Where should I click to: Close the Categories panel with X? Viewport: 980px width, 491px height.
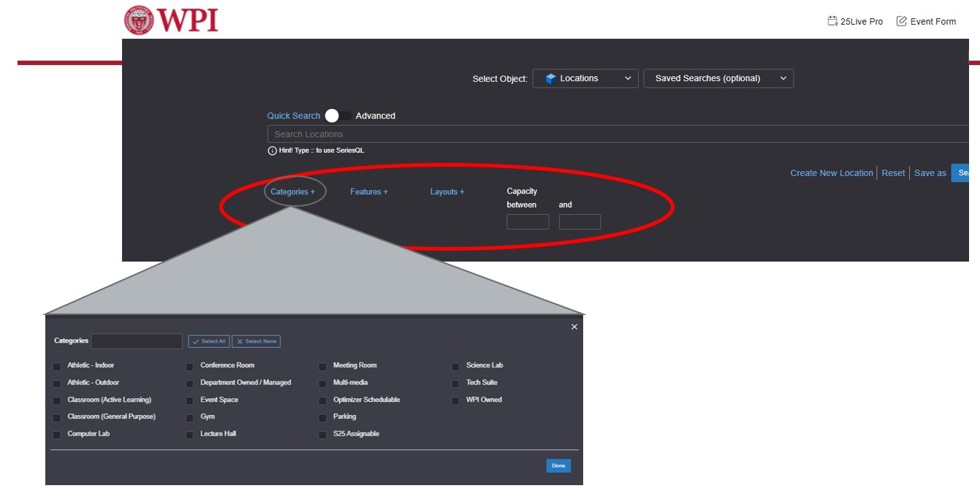click(574, 327)
